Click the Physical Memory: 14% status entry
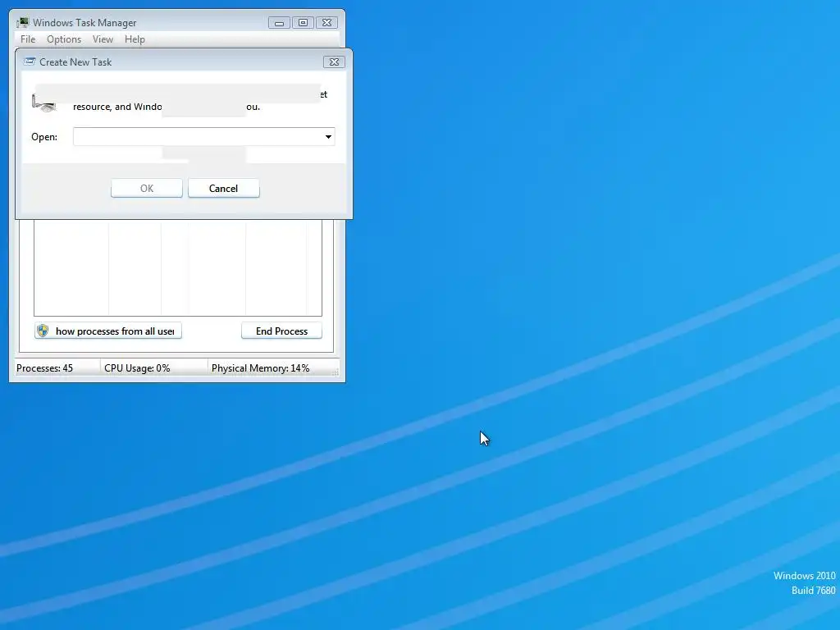 (260, 368)
